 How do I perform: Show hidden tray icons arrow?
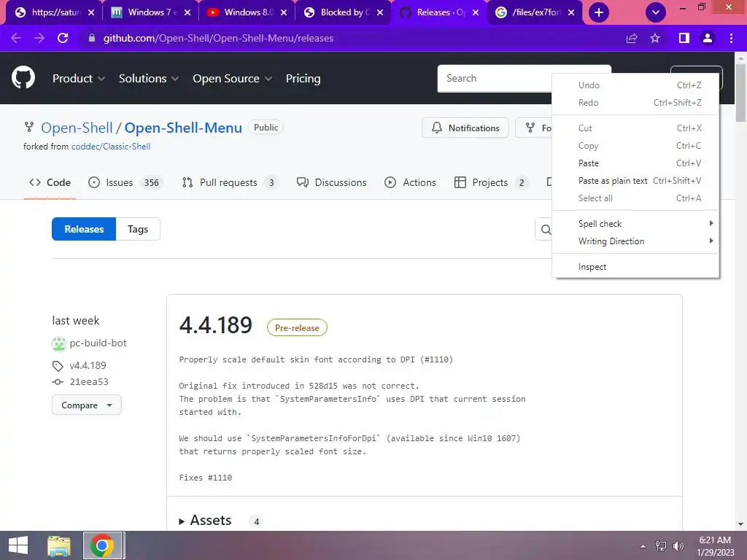[x=643, y=546]
